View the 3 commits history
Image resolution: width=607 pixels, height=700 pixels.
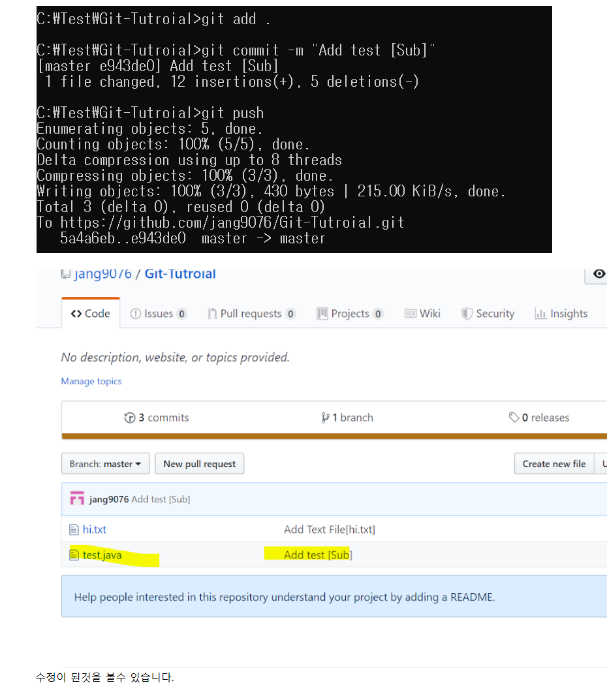click(x=157, y=418)
